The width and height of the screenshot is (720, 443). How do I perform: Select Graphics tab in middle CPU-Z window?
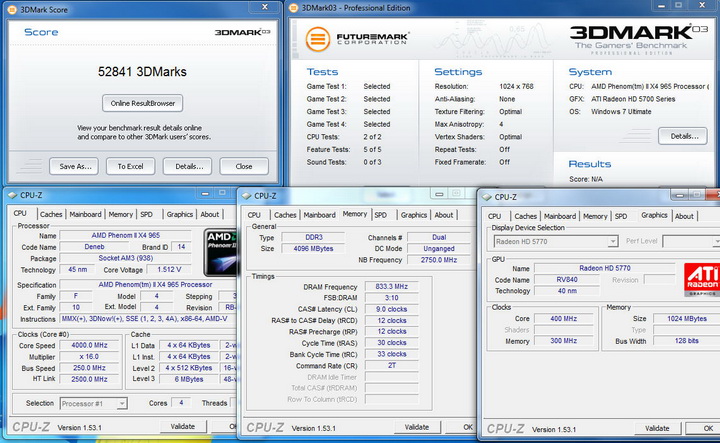(x=414, y=215)
